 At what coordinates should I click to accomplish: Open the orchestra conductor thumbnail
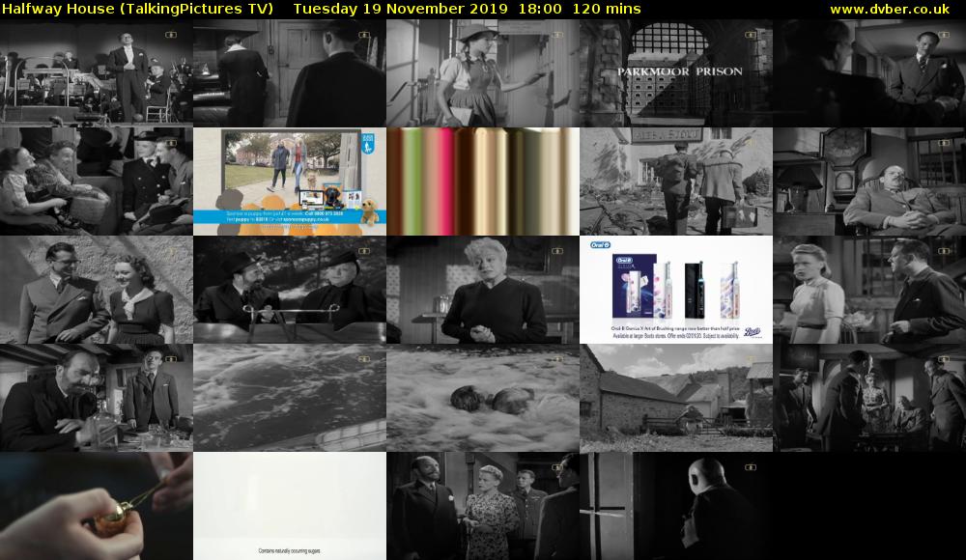coord(97,72)
